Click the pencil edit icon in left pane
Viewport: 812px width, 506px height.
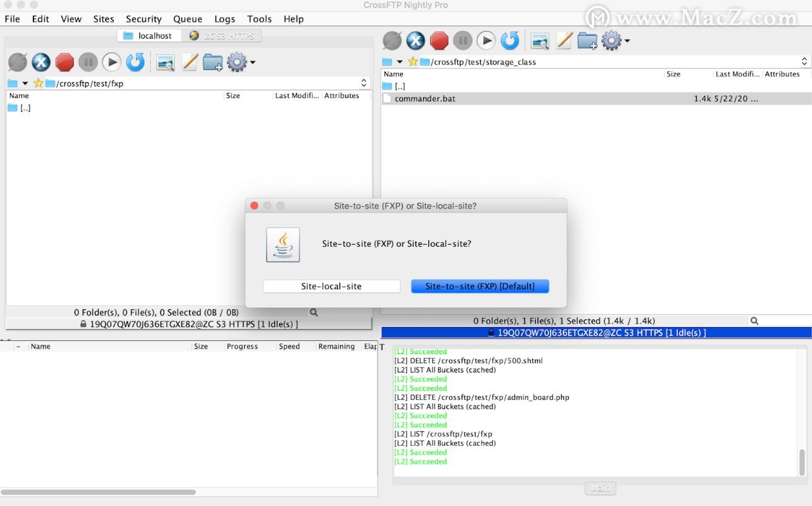[190, 62]
